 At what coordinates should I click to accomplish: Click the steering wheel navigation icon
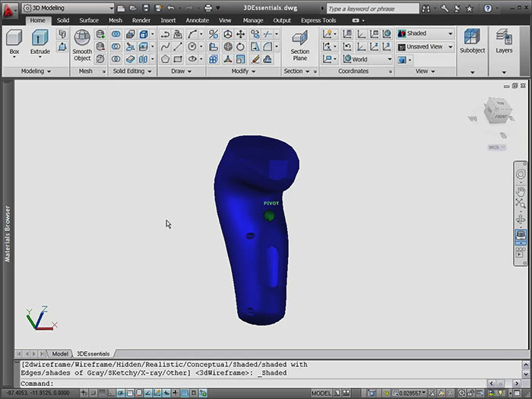521,174
